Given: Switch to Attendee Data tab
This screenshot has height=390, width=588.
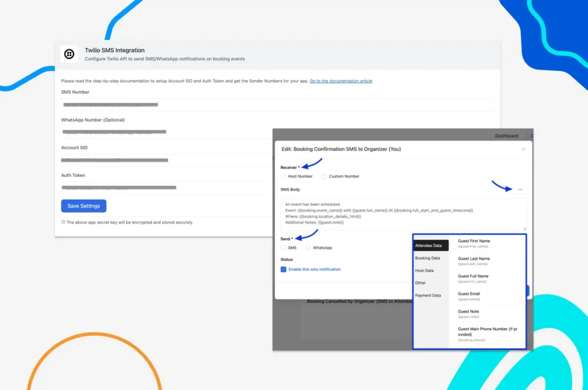Looking at the screenshot, I should 429,245.
